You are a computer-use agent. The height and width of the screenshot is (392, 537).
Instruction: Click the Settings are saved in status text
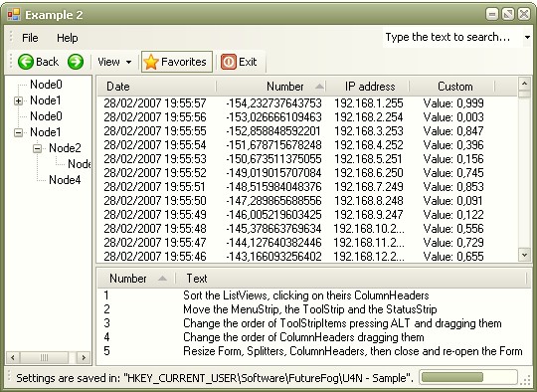[215, 378]
